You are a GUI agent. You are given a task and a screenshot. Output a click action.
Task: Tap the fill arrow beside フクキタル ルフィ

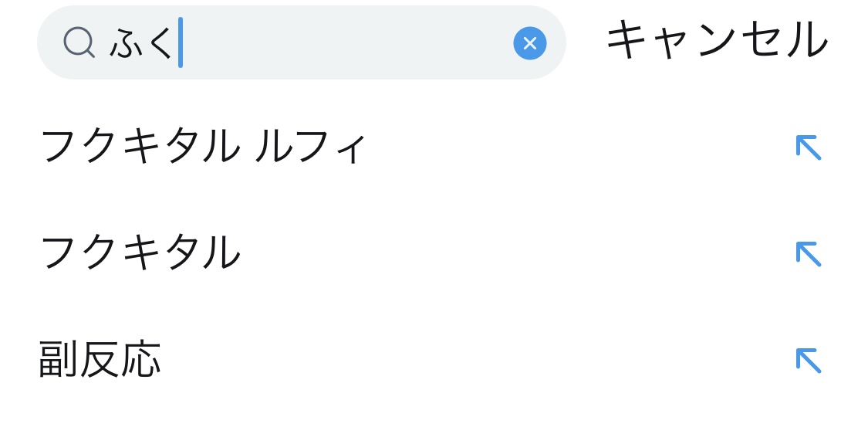click(x=808, y=147)
